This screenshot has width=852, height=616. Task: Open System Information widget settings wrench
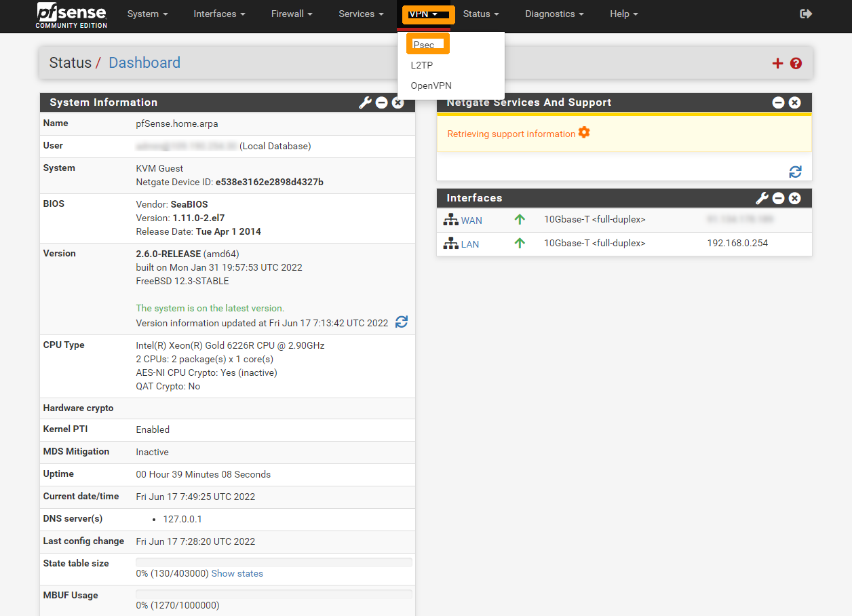(365, 102)
